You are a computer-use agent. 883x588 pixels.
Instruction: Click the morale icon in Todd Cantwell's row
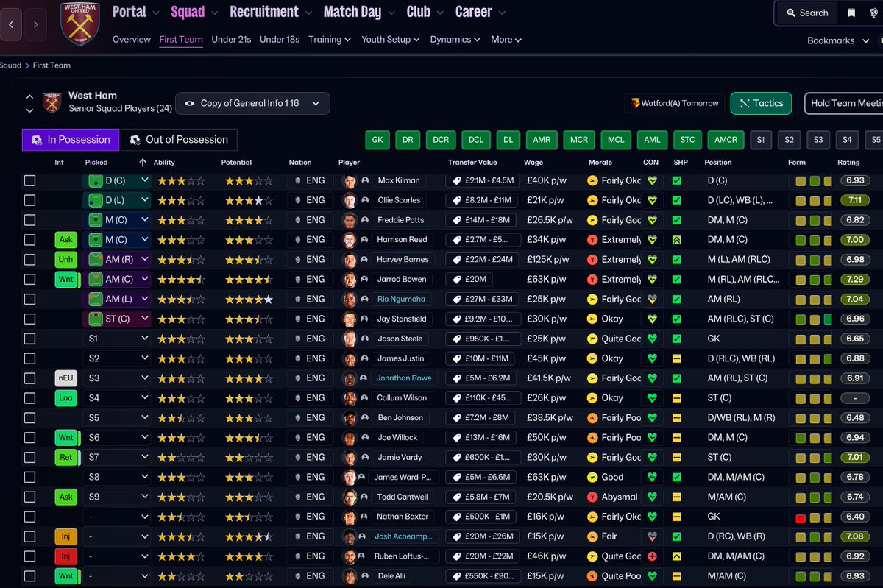coord(593,497)
